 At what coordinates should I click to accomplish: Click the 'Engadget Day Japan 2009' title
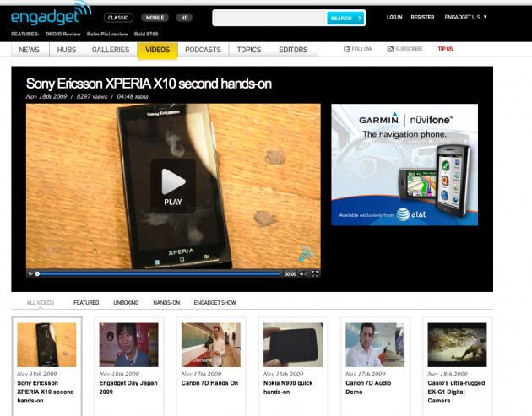(128, 387)
